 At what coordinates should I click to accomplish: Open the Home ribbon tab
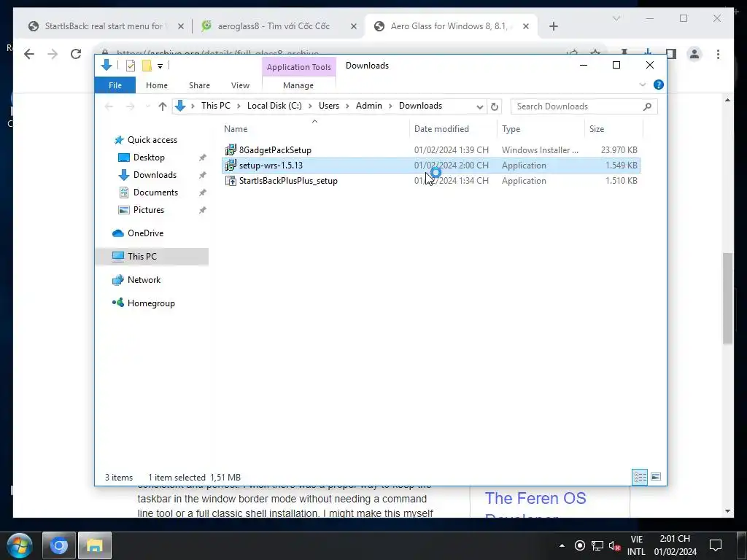[157, 85]
